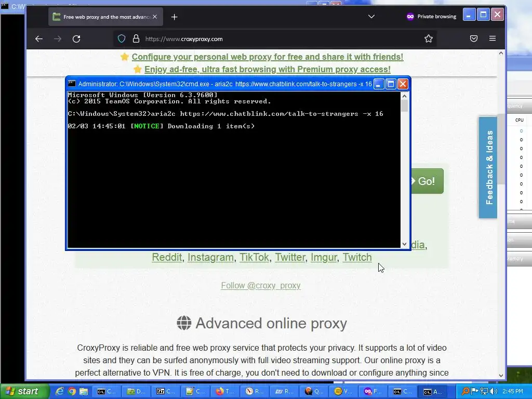Switch to the second-to-last cmd C... taskbar item
This screenshot has width=532, height=399.
(403, 391)
